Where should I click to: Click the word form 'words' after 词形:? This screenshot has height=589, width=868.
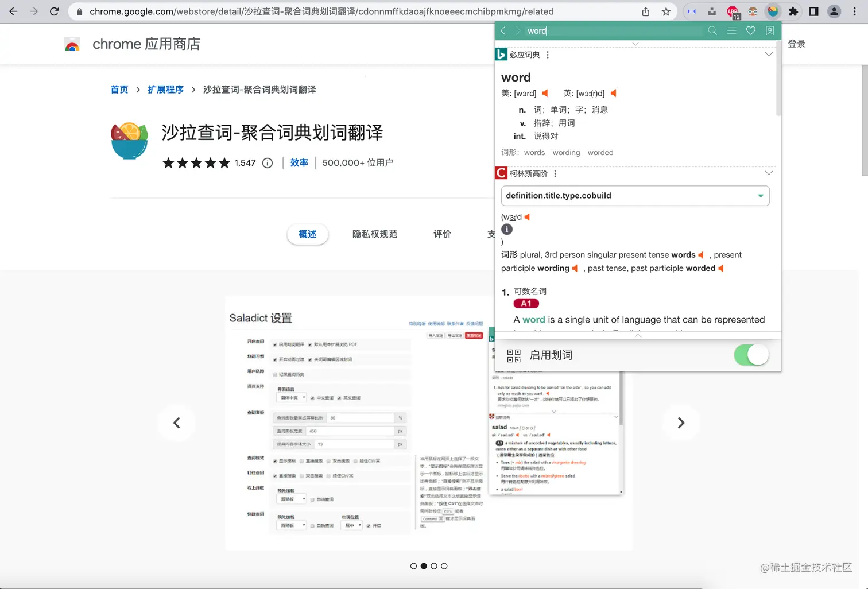coord(534,153)
